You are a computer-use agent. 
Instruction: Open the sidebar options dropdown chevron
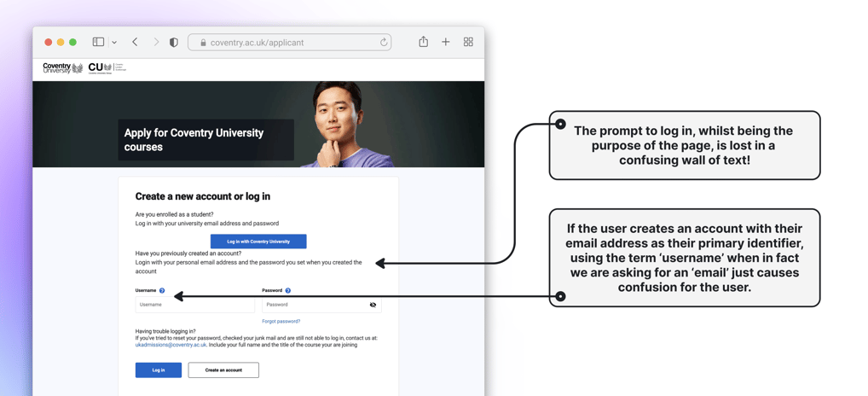(x=114, y=42)
